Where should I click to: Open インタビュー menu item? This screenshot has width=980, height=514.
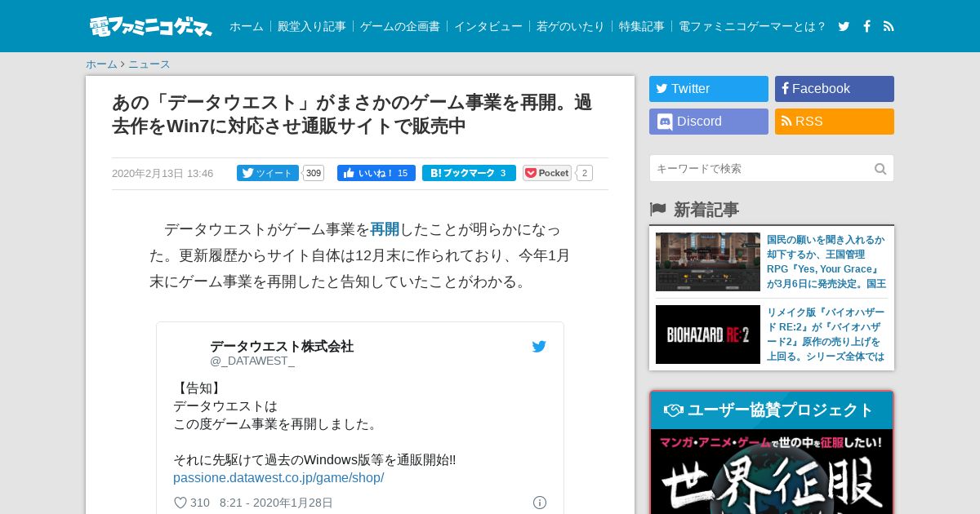click(488, 26)
